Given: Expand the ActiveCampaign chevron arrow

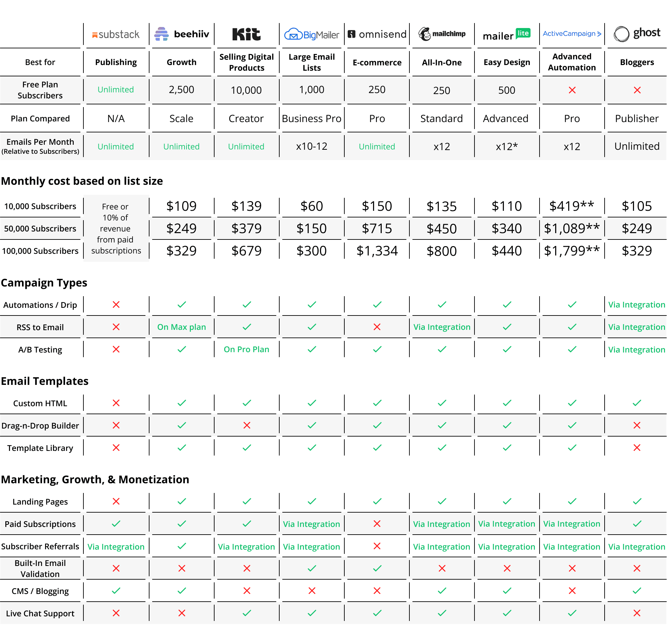Looking at the screenshot, I should click(600, 34).
